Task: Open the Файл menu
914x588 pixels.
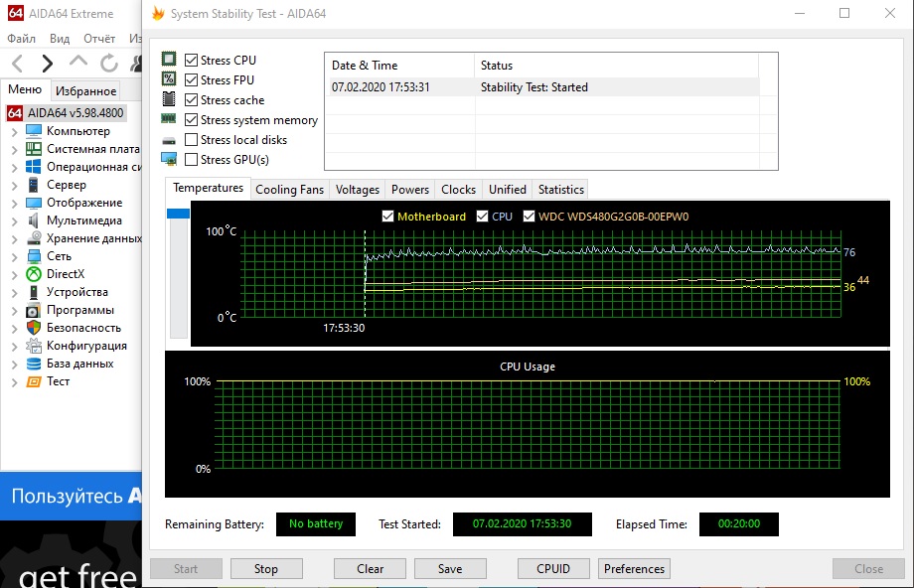Action: 22,39
